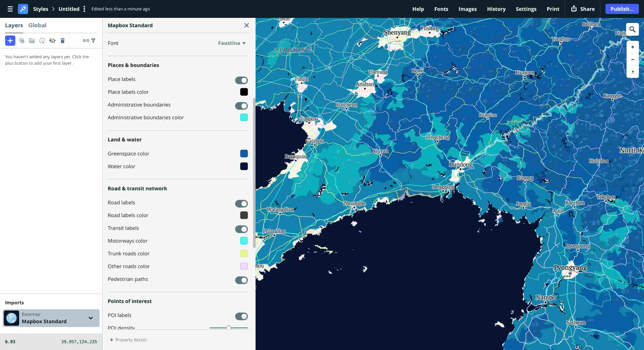Open the map search icon
The height and width of the screenshot is (350, 644).
632,29
